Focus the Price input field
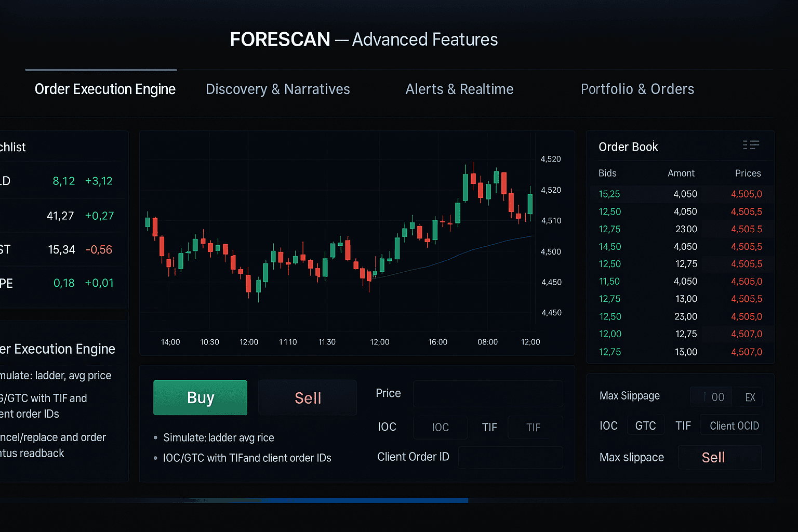The height and width of the screenshot is (532, 798). click(x=488, y=393)
